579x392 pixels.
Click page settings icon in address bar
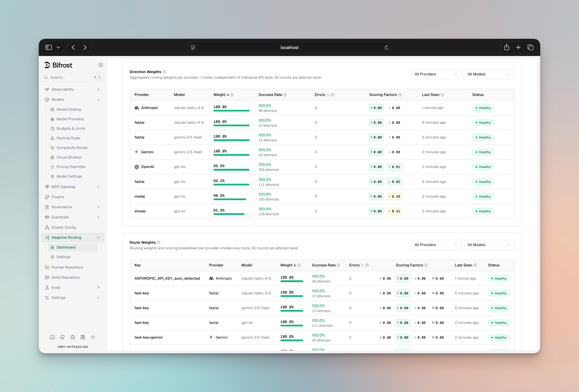(193, 47)
